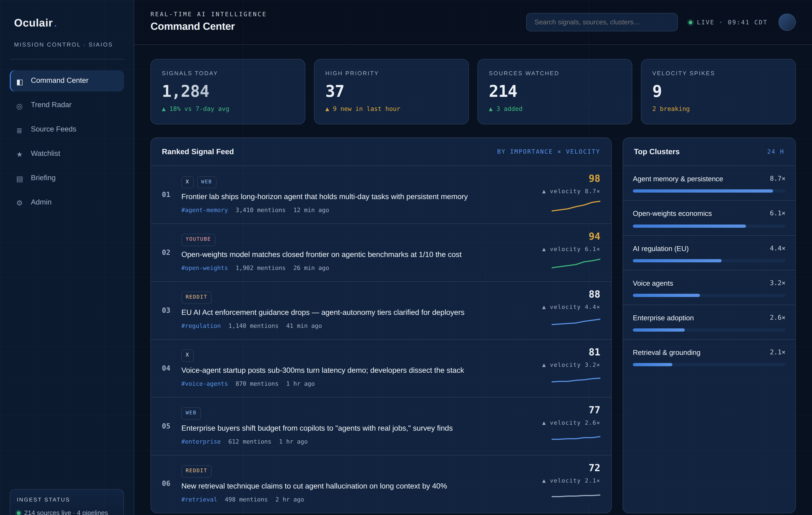Open the #agent-memory hashtag link
Image resolution: width=812 pixels, height=515 pixels.
(x=204, y=210)
